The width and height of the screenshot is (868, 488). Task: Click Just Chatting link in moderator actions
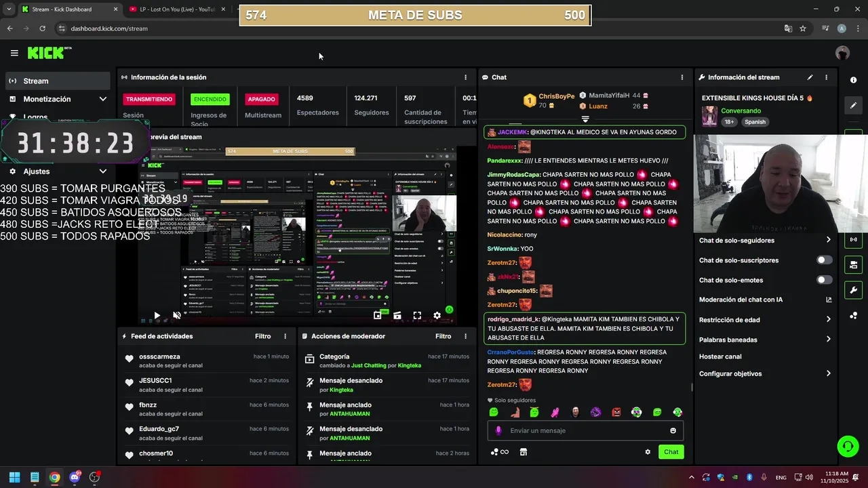(368, 365)
